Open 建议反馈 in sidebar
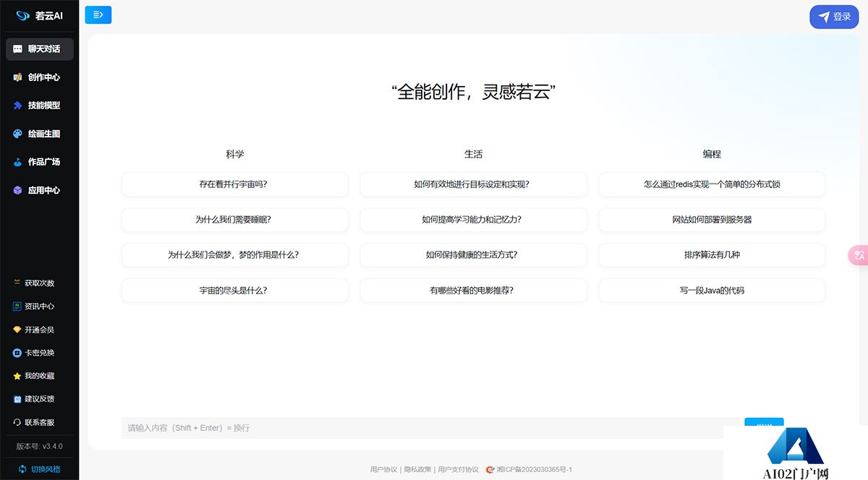The height and width of the screenshot is (480, 868). tap(40, 399)
